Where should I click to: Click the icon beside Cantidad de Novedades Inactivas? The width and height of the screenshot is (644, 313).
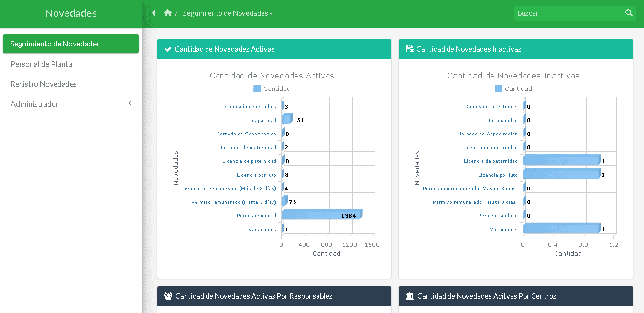click(x=409, y=49)
